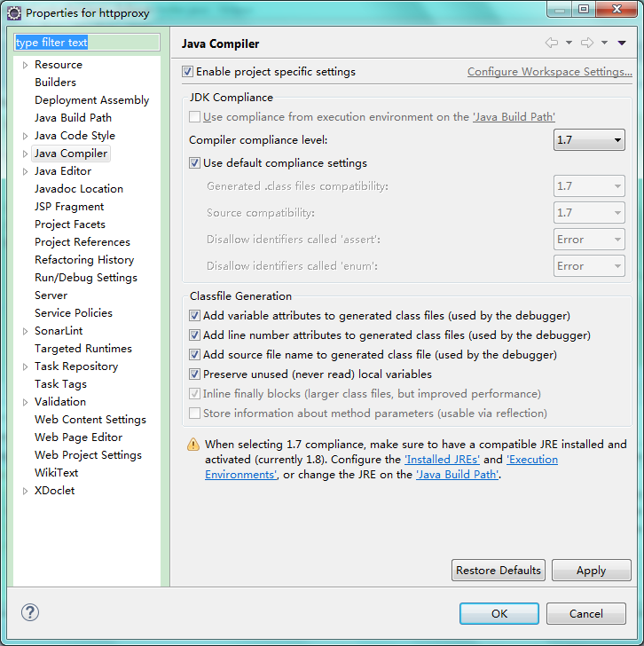Select Project References entry
This screenshot has height=646, width=644.
pyautogui.click(x=82, y=242)
